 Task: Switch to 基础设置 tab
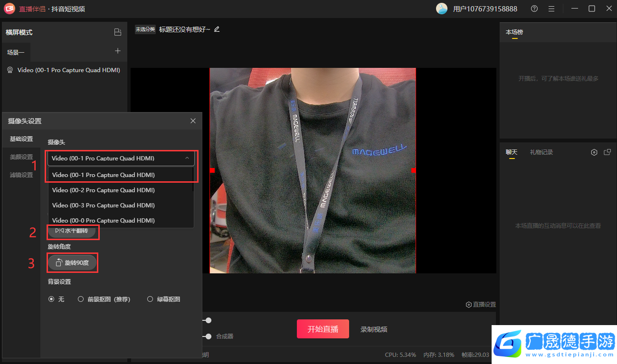(x=21, y=139)
